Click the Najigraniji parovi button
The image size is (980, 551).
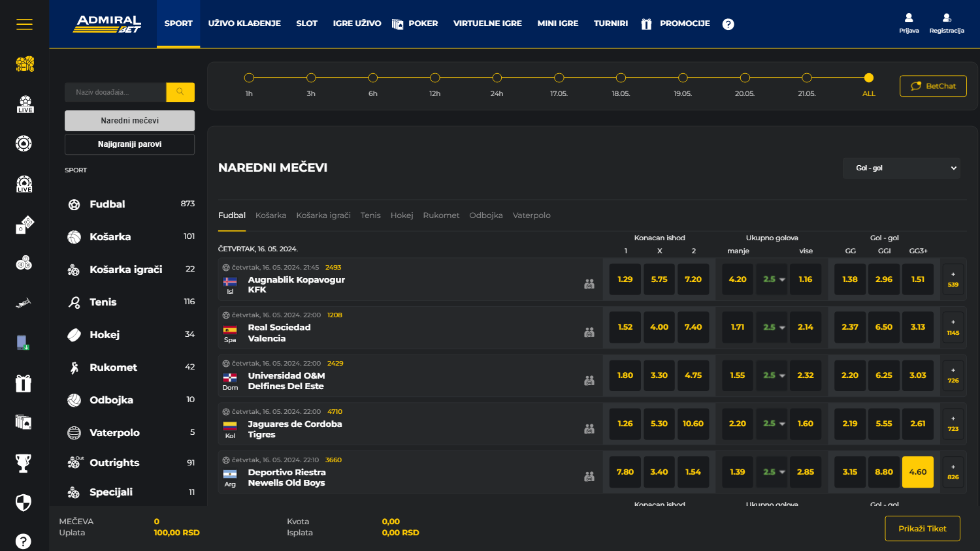129,144
